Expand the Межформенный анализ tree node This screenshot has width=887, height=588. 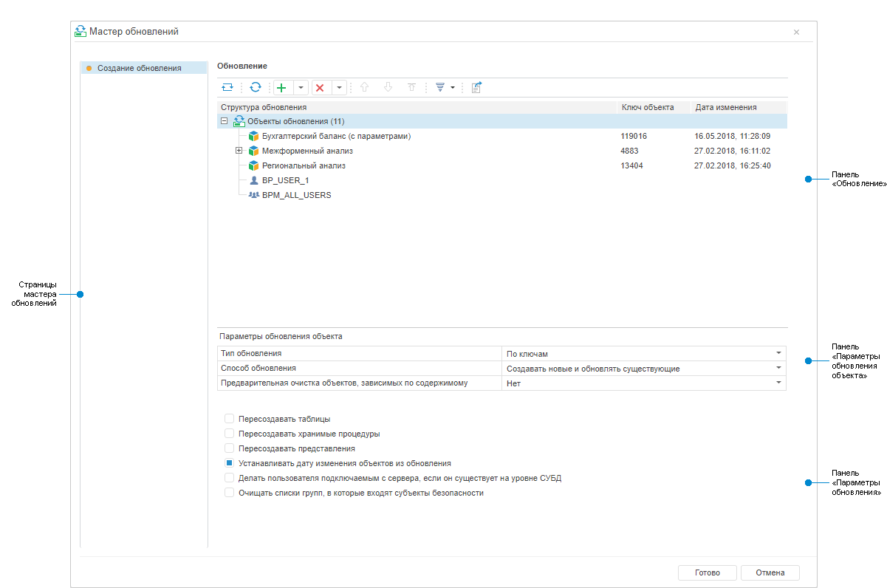239,151
